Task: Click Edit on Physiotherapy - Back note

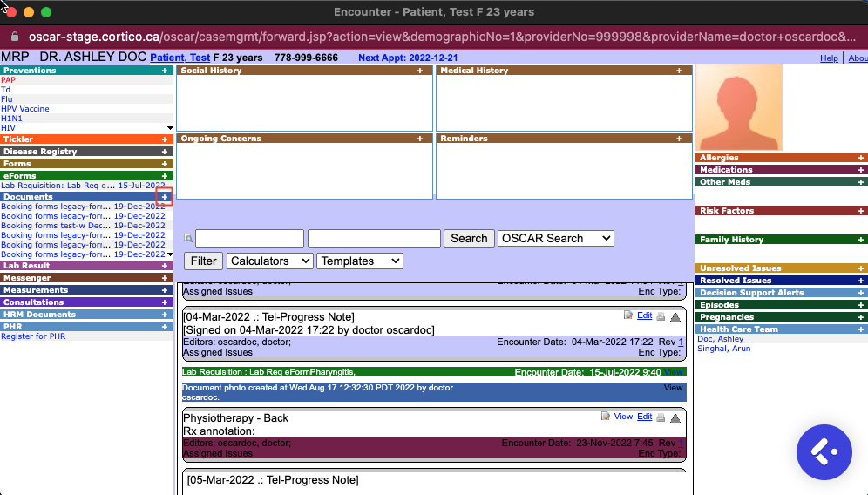Action: pos(644,417)
